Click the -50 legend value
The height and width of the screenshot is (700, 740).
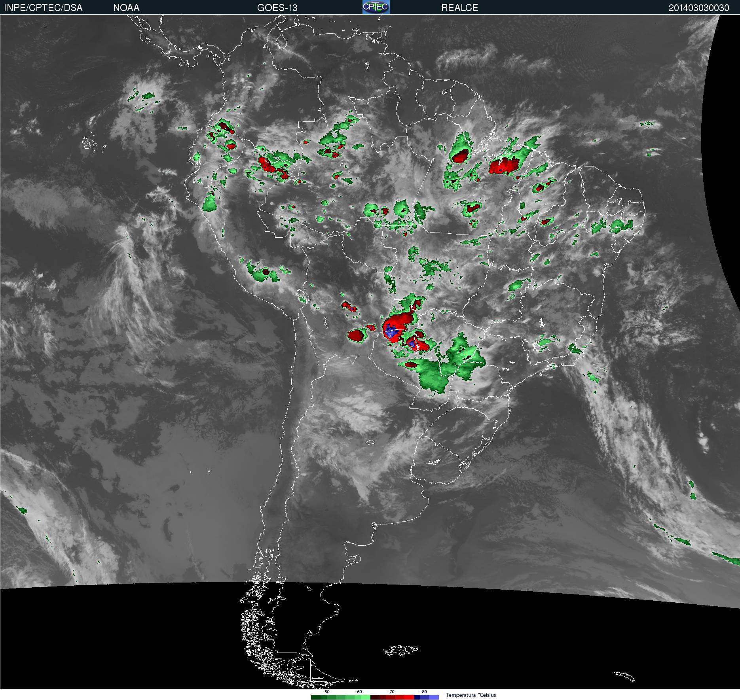(x=326, y=692)
